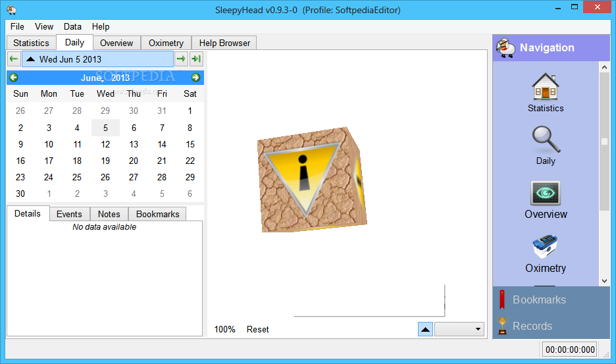Click the 'No data available' message
This screenshot has height=364, width=616.
104,227
